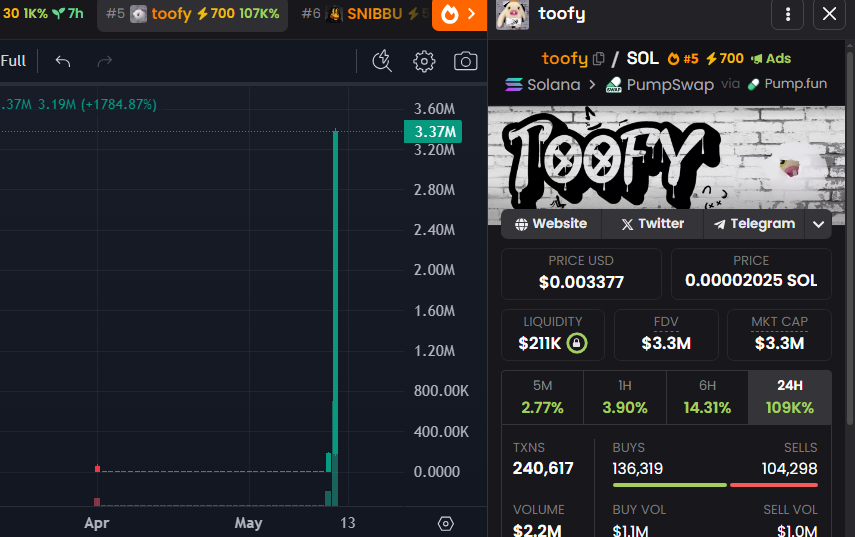Click the liquidity lock icon
This screenshot has width=855, height=537.
577,343
